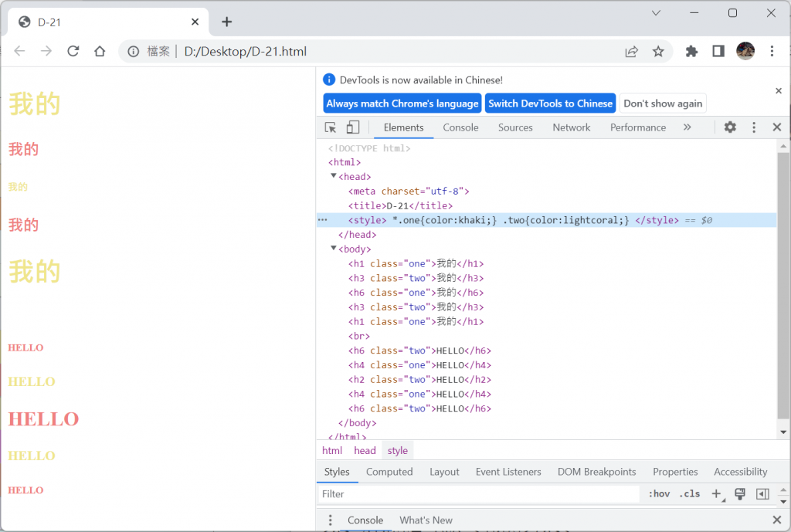Open the Accessibility pane tab

[740, 472]
